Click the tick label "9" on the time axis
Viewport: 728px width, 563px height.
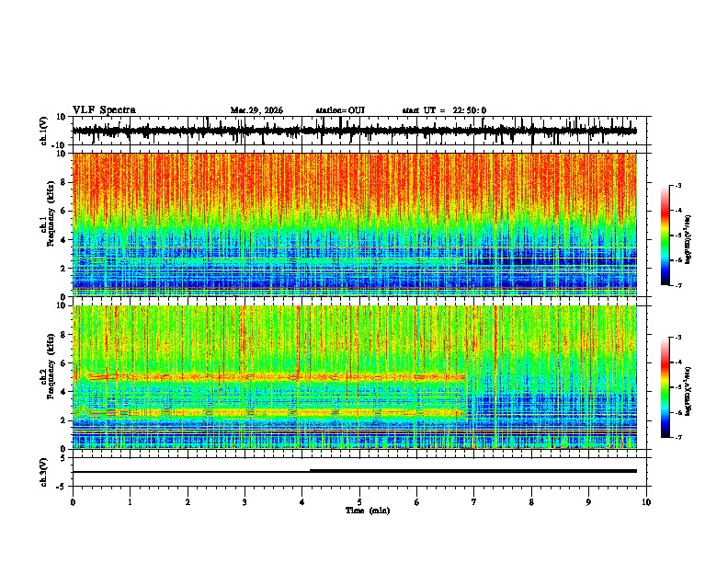click(x=588, y=502)
